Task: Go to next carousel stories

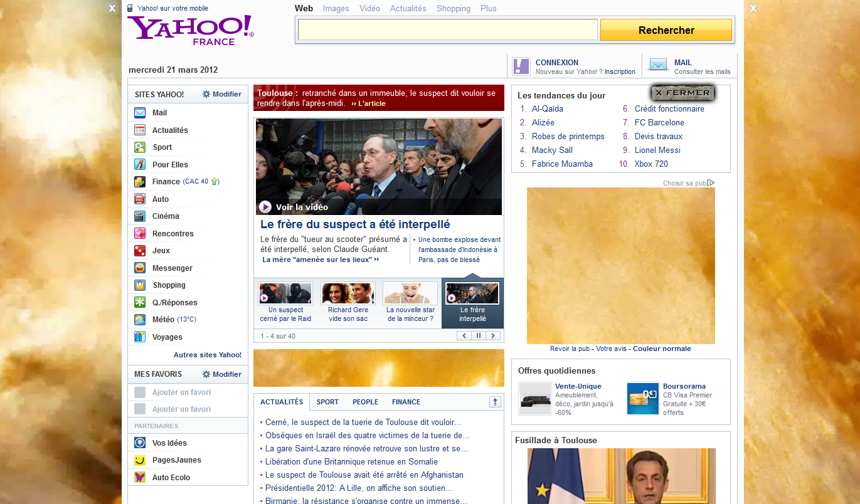Action: [x=493, y=336]
